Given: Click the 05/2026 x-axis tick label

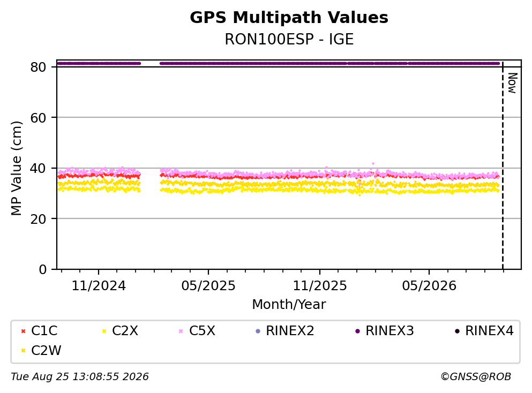Looking at the screenshot, I should click(429, 286).
